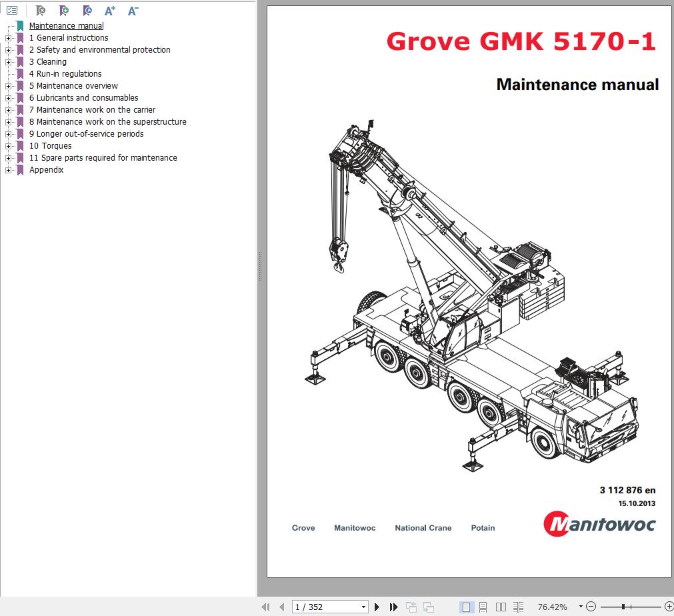Click the vertical splitter handle beside bookmarks panel
674x616 pixels.
click(260, 267)
